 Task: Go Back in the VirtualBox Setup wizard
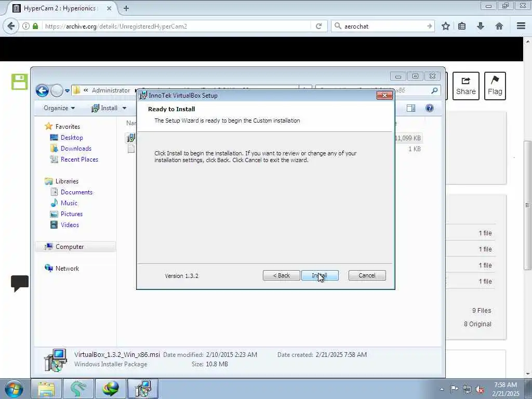[x=281, y=275]
